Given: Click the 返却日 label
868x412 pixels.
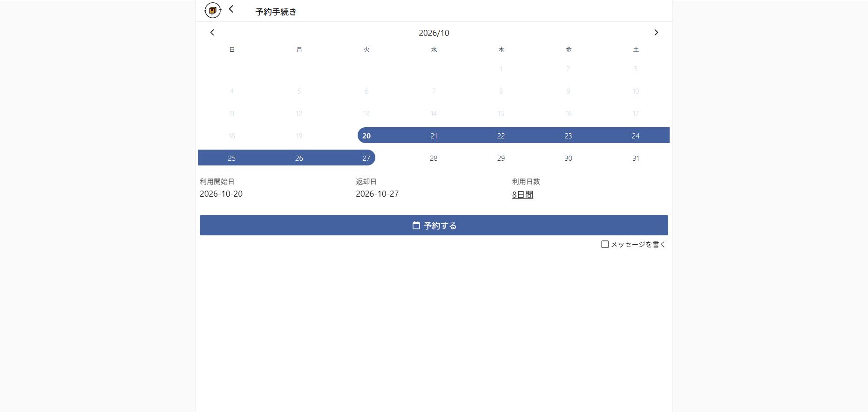Looking at the screenshot, I should pyautogui.click(x=366, y=181).
